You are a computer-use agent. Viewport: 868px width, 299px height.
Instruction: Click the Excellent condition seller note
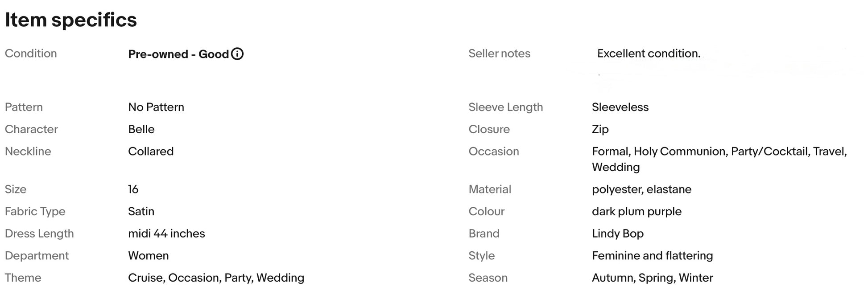[649, 53]
